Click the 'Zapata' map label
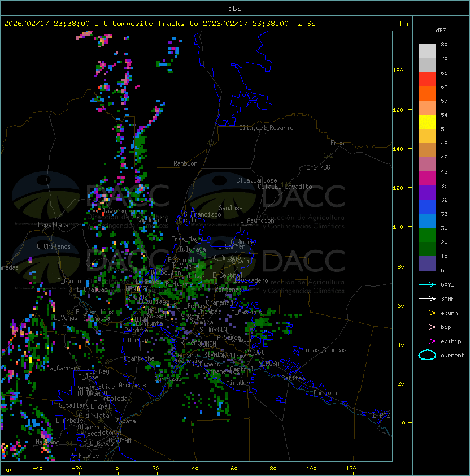 coord(125,421)
